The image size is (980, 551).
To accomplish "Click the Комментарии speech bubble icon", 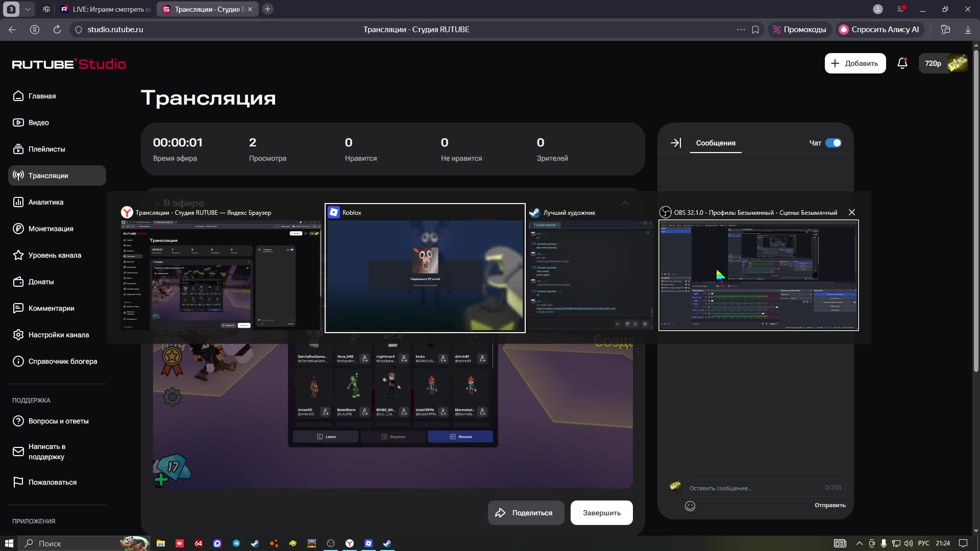I will pyautogui.click(x=18, y=308).
